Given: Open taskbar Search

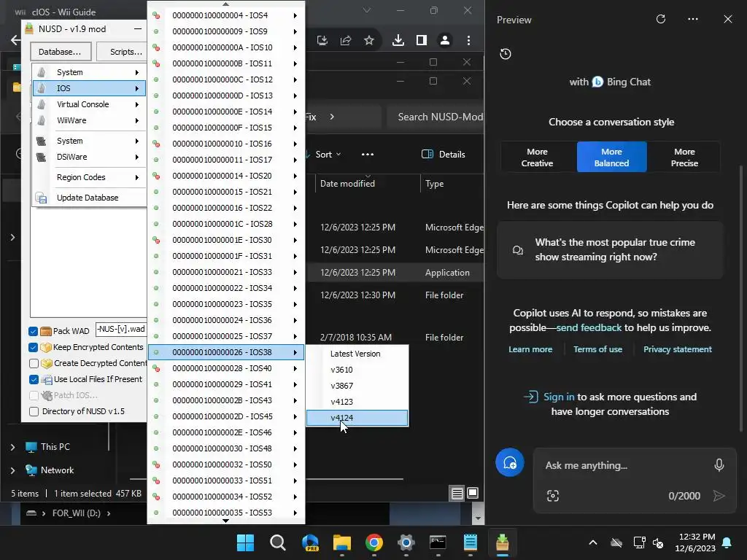Looking at the screenshot, I should 277,542.
